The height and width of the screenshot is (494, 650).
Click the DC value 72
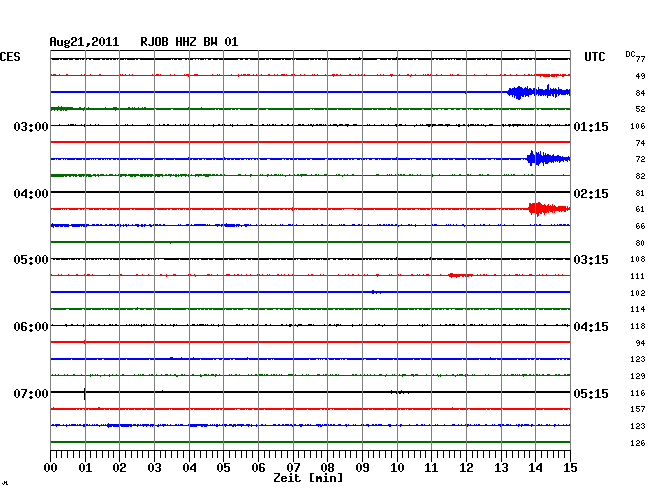[x=640, y=159]
